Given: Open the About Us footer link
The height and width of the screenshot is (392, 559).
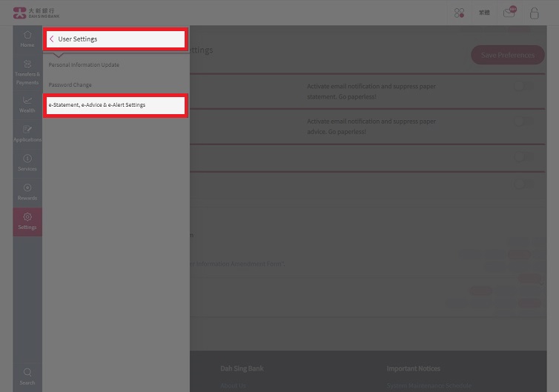Looking at the screenshot, I should (233, 385).
